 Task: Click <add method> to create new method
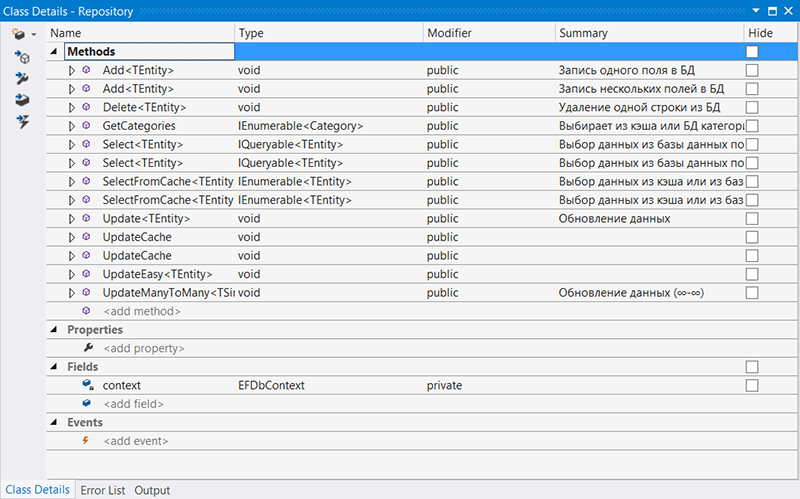click(x=142, y=311)
